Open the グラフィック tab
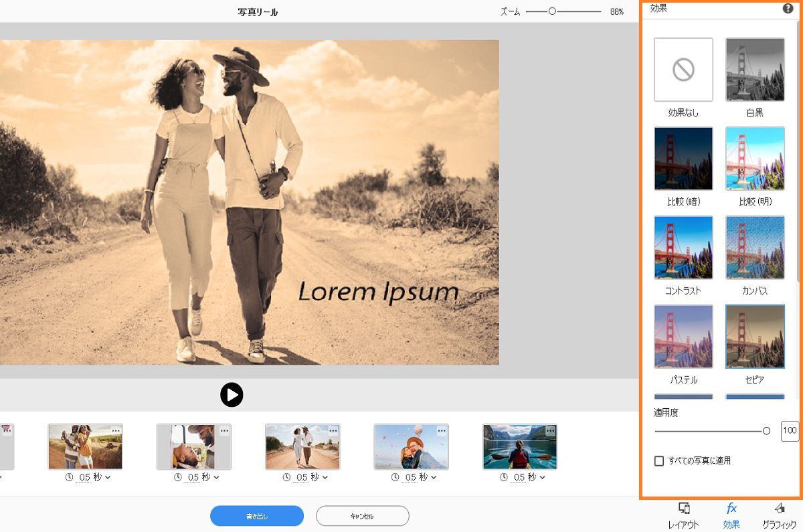Image resolution: width=803 pixels, height=532 pixels. [x=779, y=516]
